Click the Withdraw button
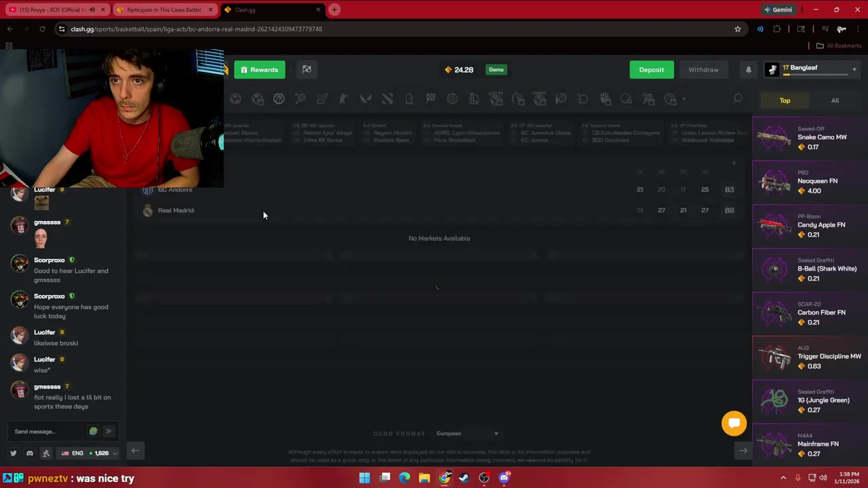868x488 pixels. pos(703,70)
